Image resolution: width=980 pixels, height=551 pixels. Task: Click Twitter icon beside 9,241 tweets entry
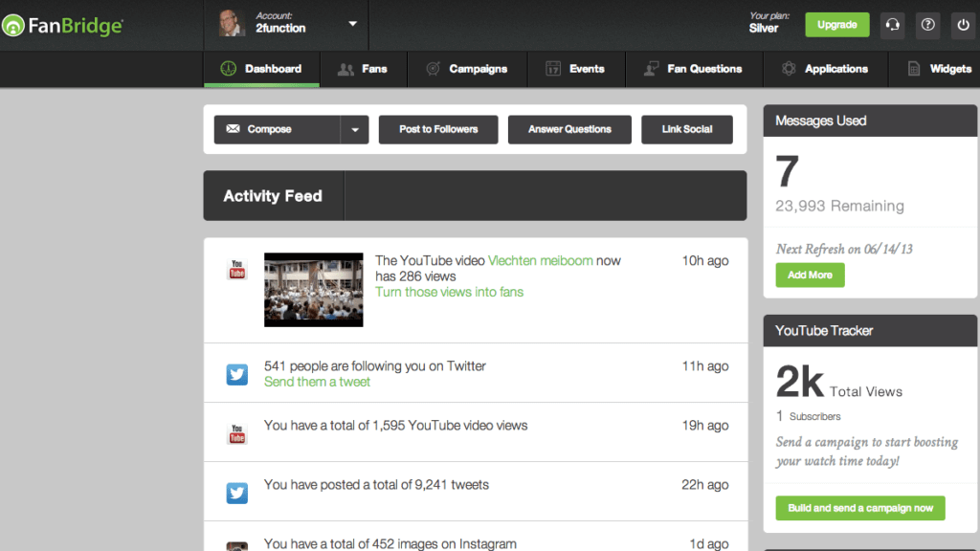[x=237, y=493]
